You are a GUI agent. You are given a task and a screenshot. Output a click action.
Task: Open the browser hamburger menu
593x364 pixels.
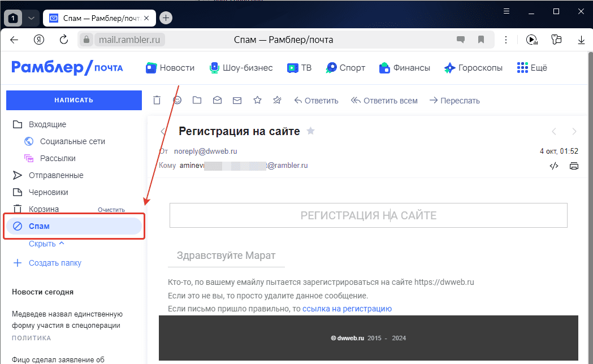(x=507, y=11)
